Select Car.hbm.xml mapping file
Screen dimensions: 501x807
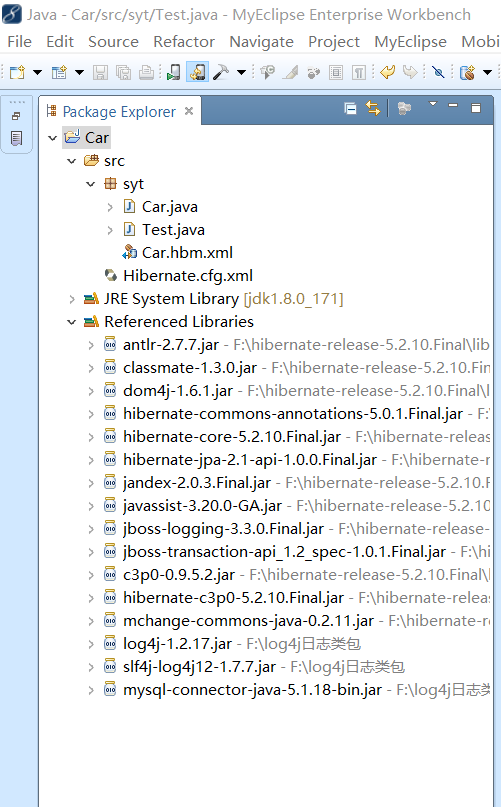pos(187,253)
